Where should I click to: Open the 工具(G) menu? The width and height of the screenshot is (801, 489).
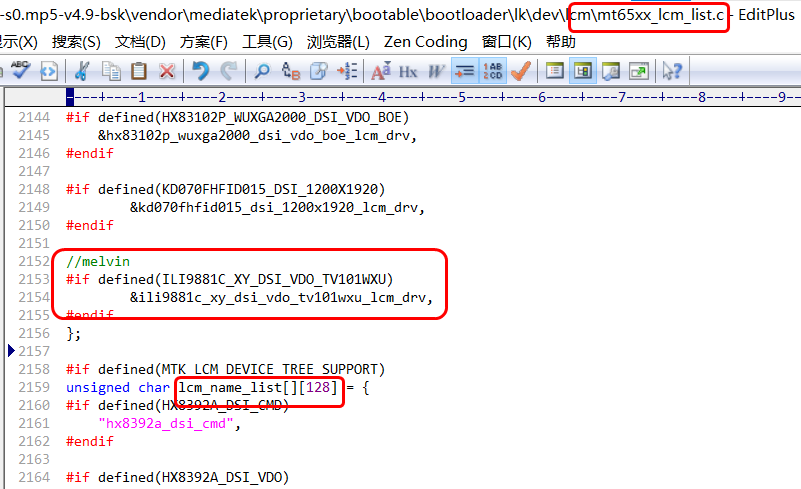(x=267, y=42)
